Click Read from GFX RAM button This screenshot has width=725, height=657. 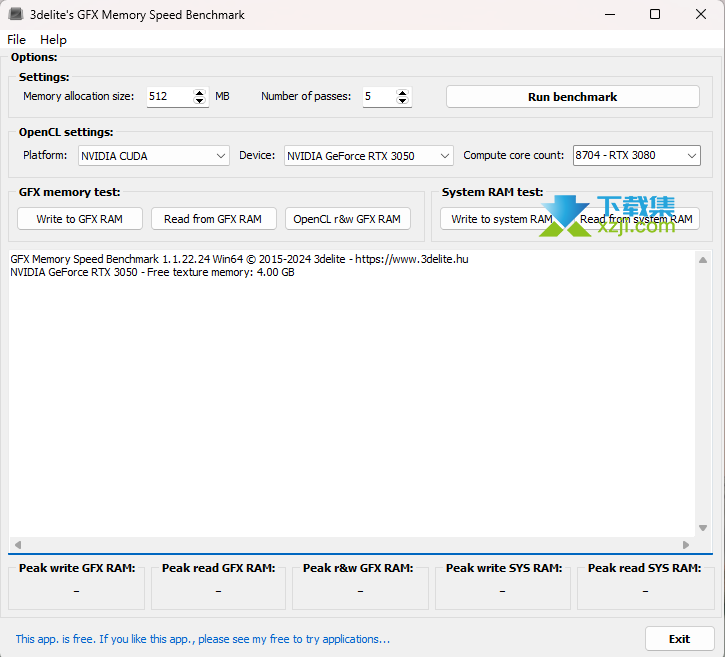click(x=213, y=219)
